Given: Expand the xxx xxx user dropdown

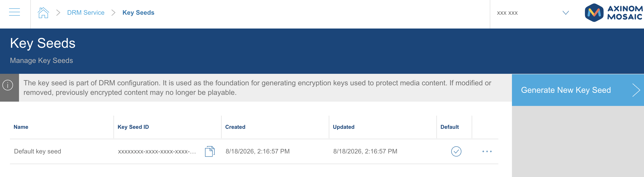Looking at the screenshot, I should tap(566, 13).
